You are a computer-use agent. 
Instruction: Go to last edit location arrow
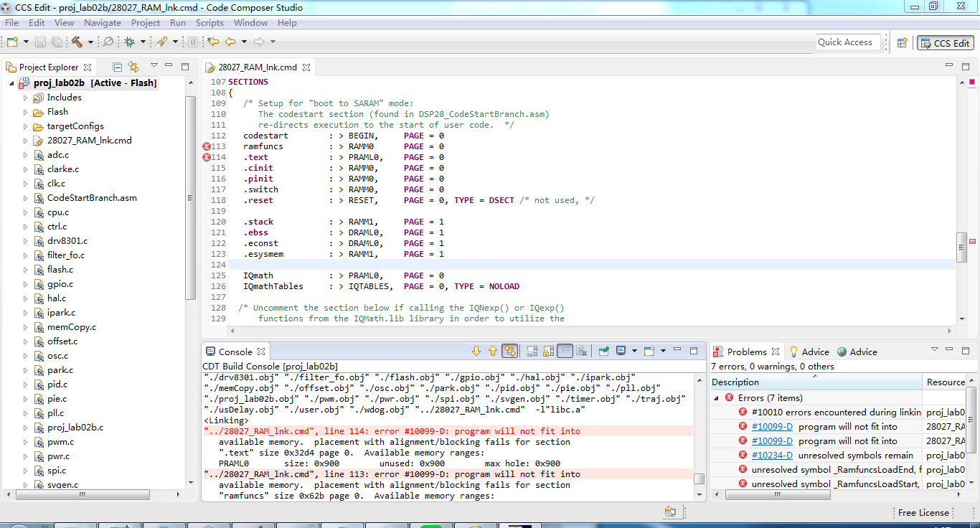coord(213,42)
